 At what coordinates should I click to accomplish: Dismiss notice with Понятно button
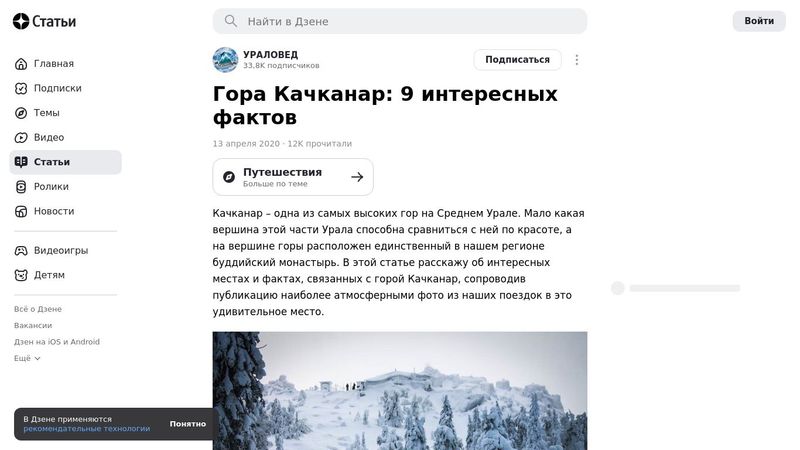coord(188,424)
